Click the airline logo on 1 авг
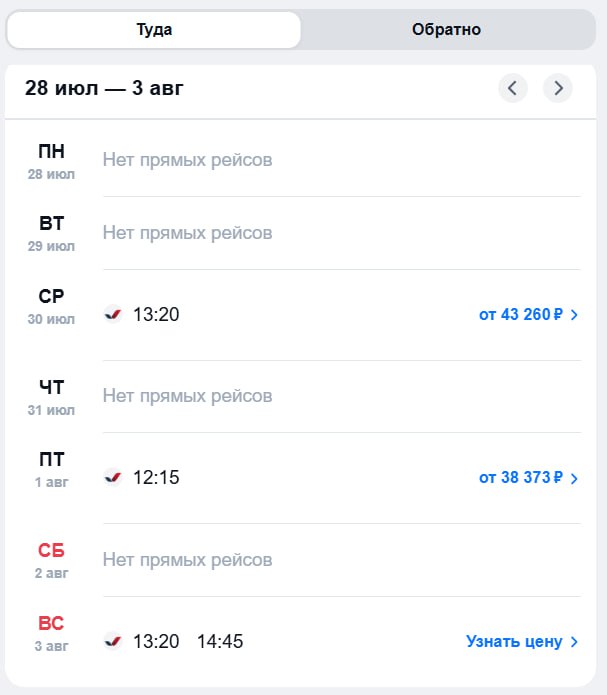This screenshot has width=607, height=695. coord(113,477)
